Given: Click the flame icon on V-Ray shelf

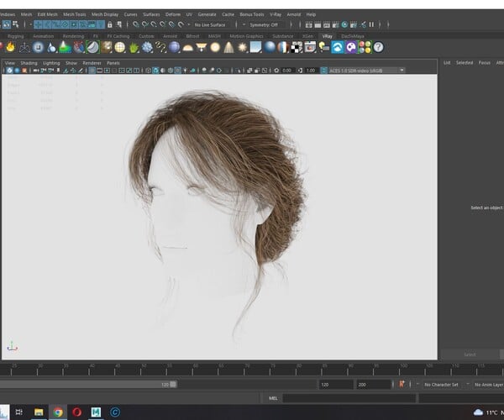Looking at the screenshot, I should click(10, 47).
